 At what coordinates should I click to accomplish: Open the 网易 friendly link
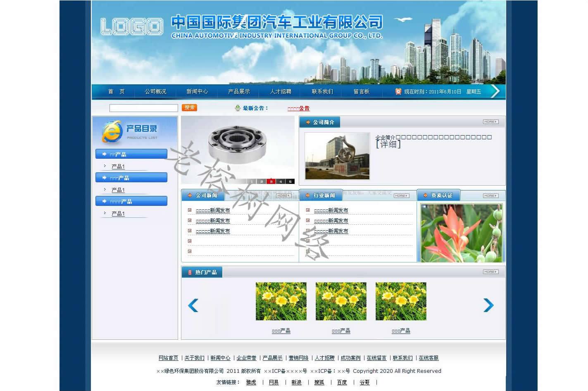[274, 382]
